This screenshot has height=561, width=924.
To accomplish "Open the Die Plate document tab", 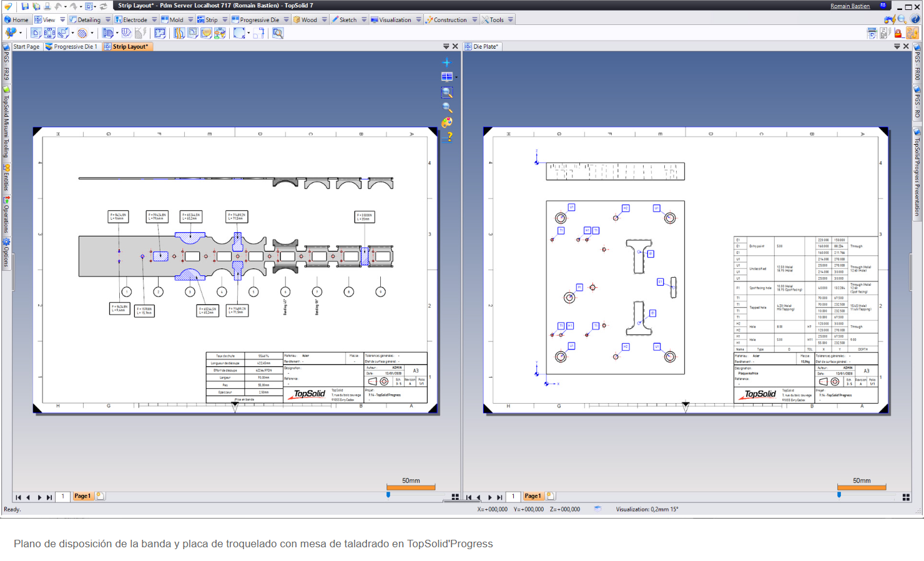I will point(485,47).
